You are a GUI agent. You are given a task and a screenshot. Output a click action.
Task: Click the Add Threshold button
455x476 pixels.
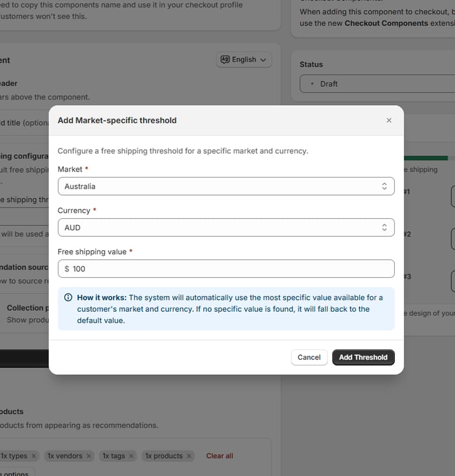click(363, 357)
